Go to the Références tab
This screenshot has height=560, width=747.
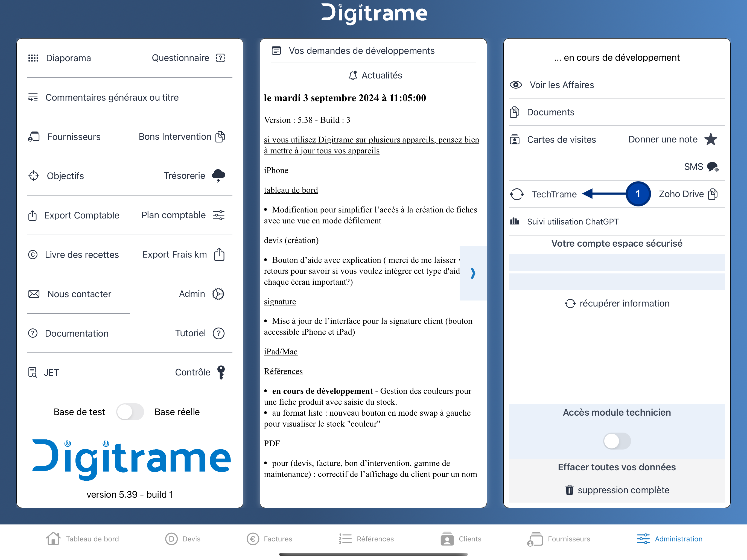[x=366, y=539]
